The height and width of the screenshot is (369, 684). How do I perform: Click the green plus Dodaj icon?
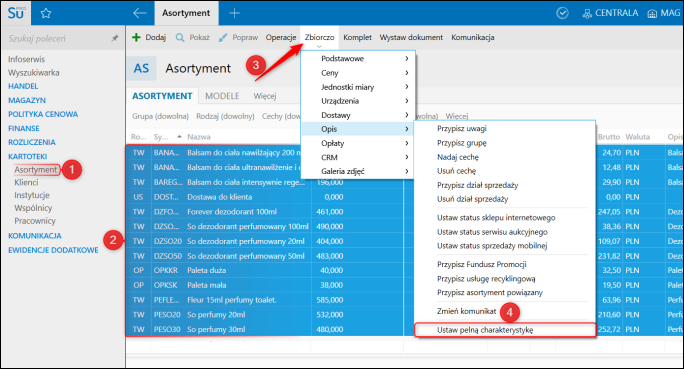[x=136, y=38]
